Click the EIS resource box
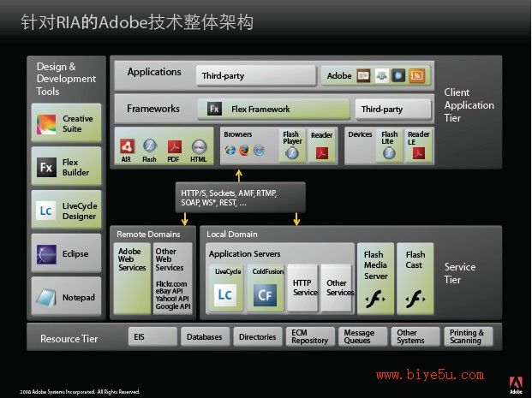Viewport: 532px width, 398px height. click(152, 336)
